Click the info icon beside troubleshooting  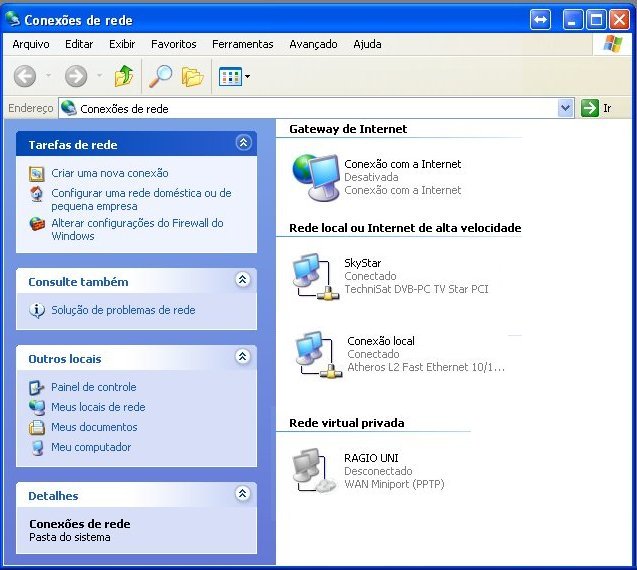click(37, 310)
